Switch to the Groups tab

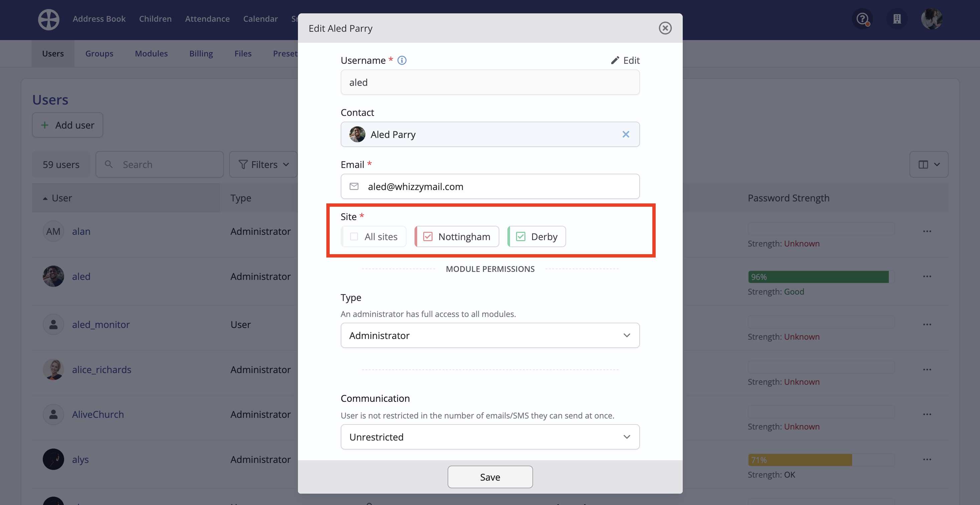coord(99,54)
